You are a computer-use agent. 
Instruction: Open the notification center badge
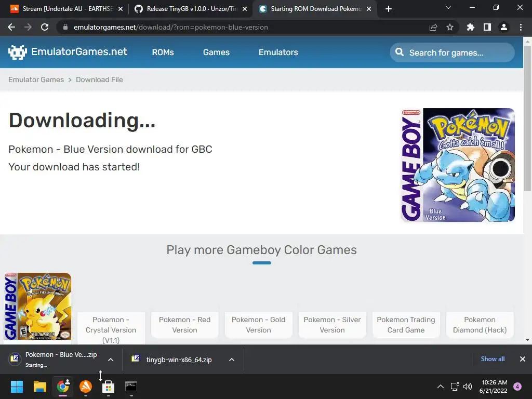click(x=517, y=387)
